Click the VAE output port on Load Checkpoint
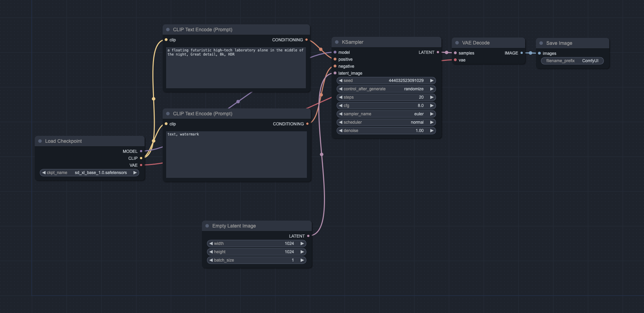Viewport: 644px width, 313px height. click(141, 165)
